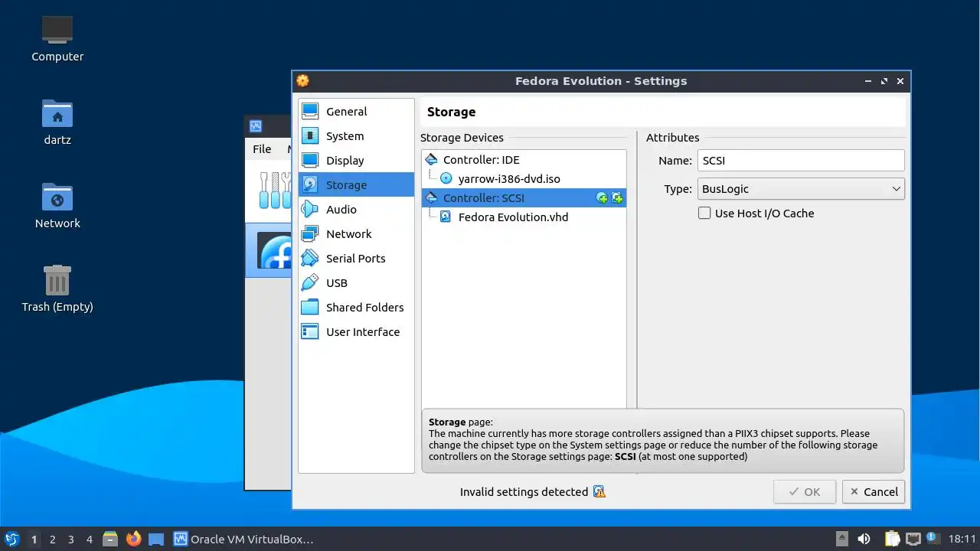The width and height of the screenshot is (980, 551).
Task: Select the Storage page in sidebar
Action: [x=356, y=185]
